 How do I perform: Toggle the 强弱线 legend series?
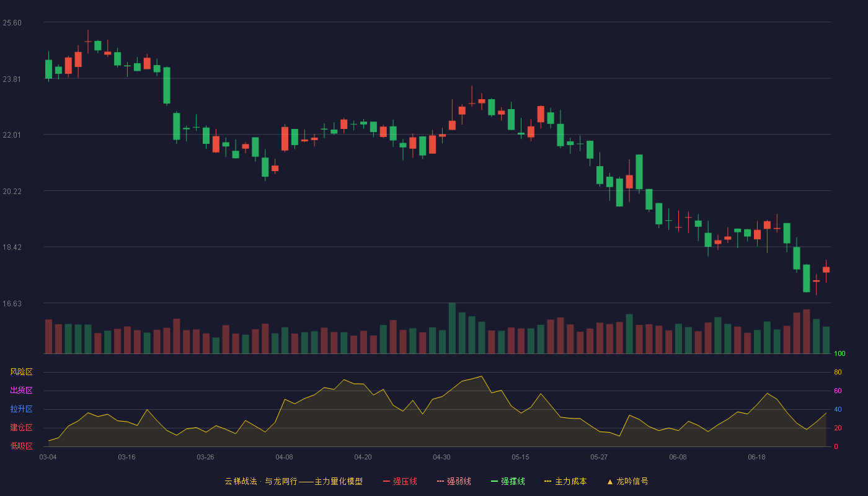pyautogui.click(x=454, y=481)
